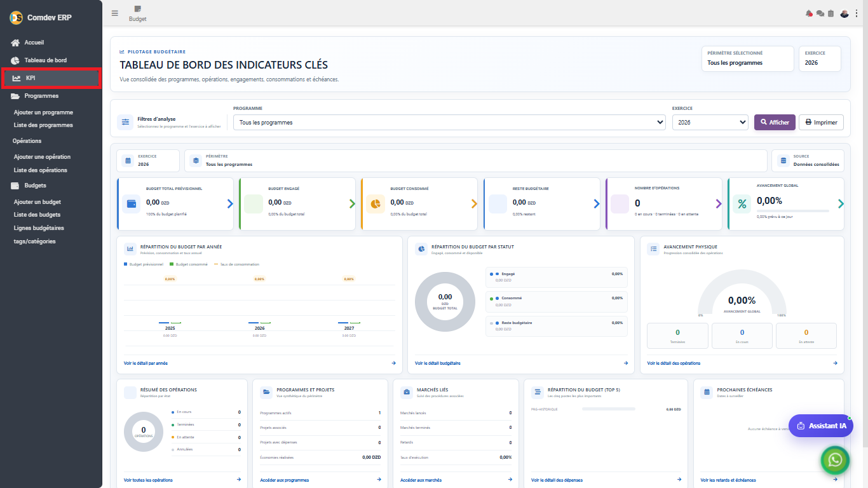This screenshot has width=868, height=488.
Task: Open Ajouter un budget
Action: [37, 202]
